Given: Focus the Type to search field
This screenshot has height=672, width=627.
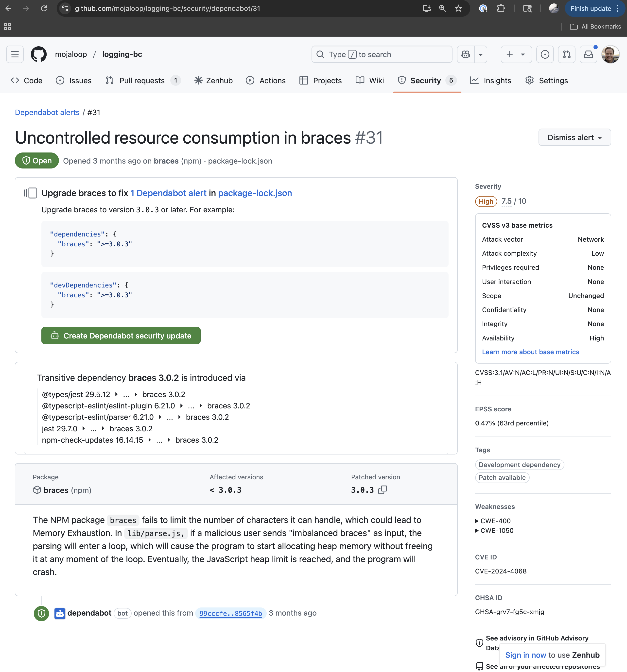Looking at the screenshot, I should click(x=382, y=54).
